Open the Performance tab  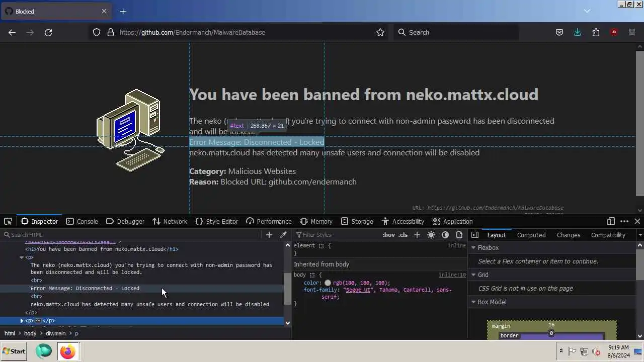pyautogui.click(x=269, y=221)
